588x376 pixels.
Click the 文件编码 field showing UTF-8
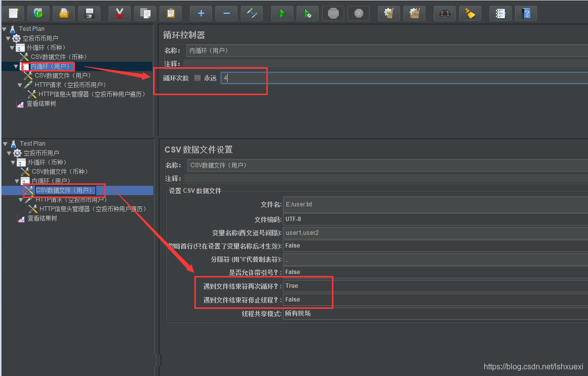pyautogui.click(x=435, y=219)
